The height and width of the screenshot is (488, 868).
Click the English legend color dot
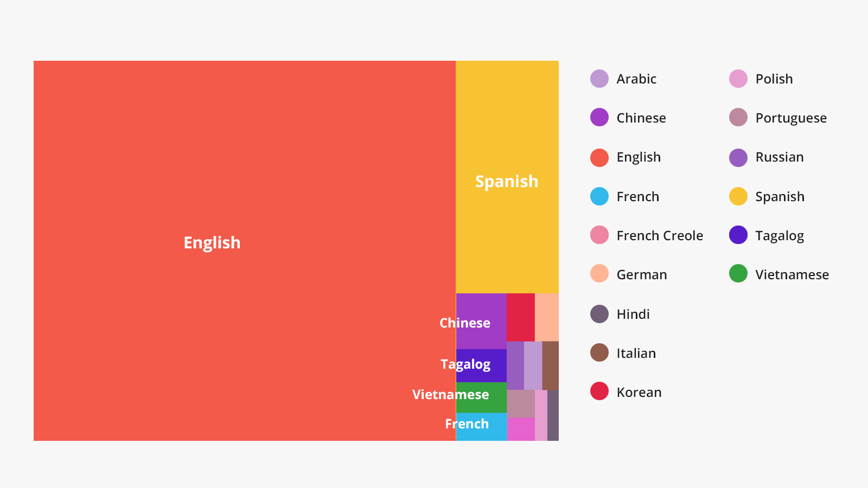click(599, 157)
